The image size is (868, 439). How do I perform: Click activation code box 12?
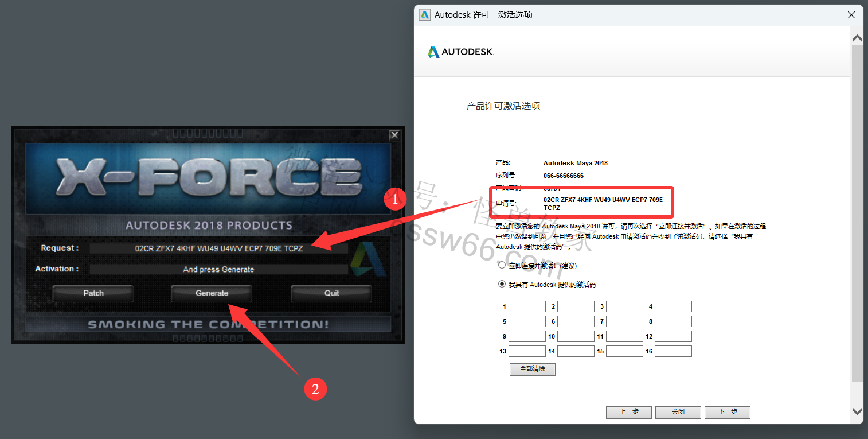pyautogui.click(x=673, y=336)
